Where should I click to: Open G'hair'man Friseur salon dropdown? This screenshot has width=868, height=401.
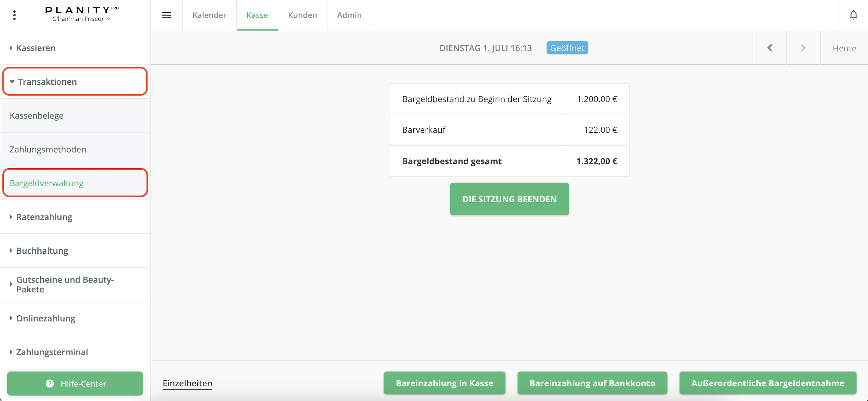tap(81, 19)
